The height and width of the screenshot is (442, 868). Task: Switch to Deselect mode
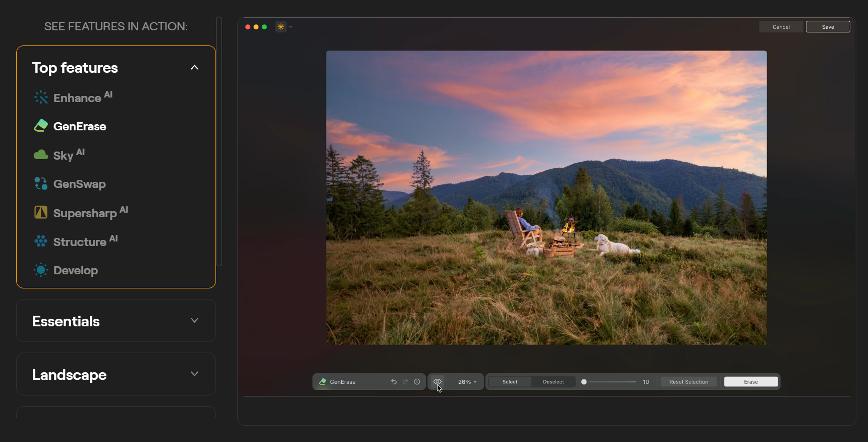554,382
